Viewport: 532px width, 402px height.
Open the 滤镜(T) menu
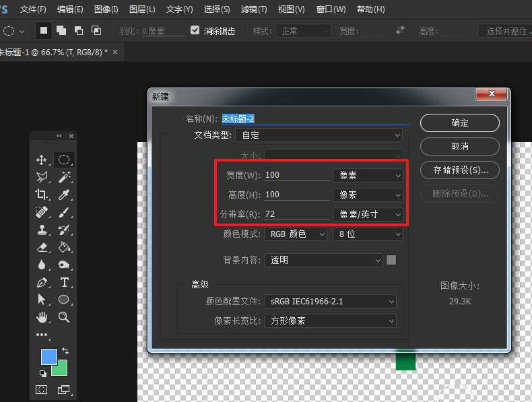[x=253, y=9]
